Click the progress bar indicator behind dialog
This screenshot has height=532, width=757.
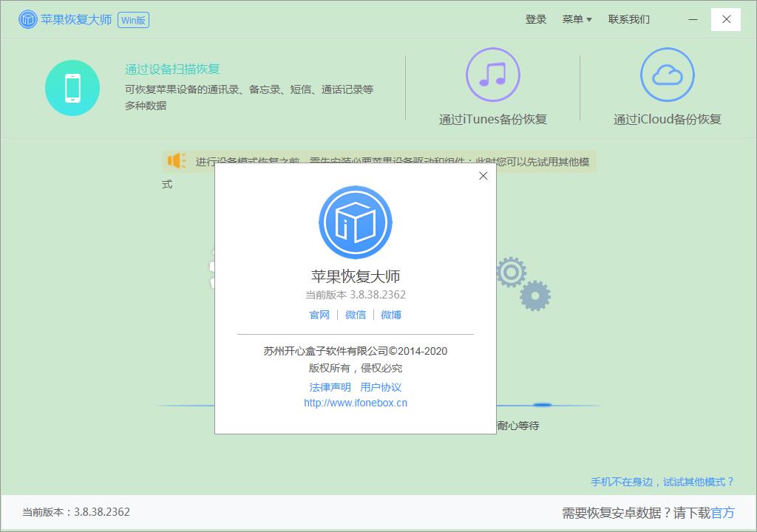click(542, 405)
